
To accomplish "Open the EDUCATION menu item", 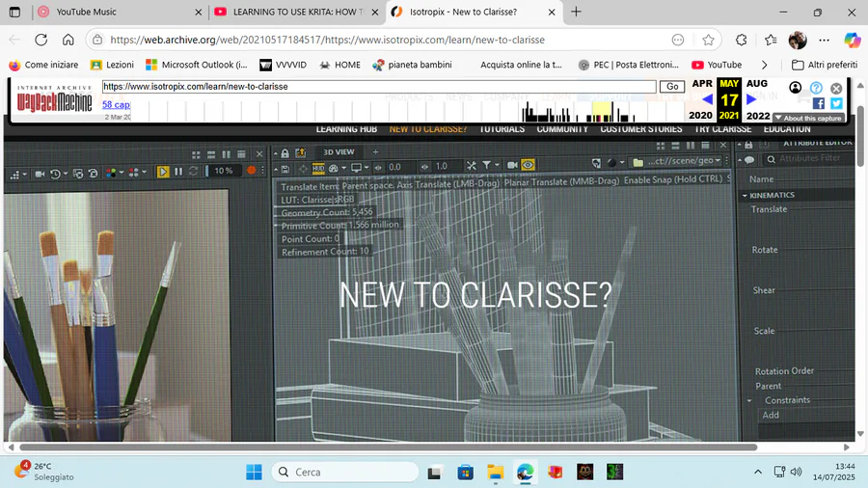I will pyautogui.click(x=787, y=129).
